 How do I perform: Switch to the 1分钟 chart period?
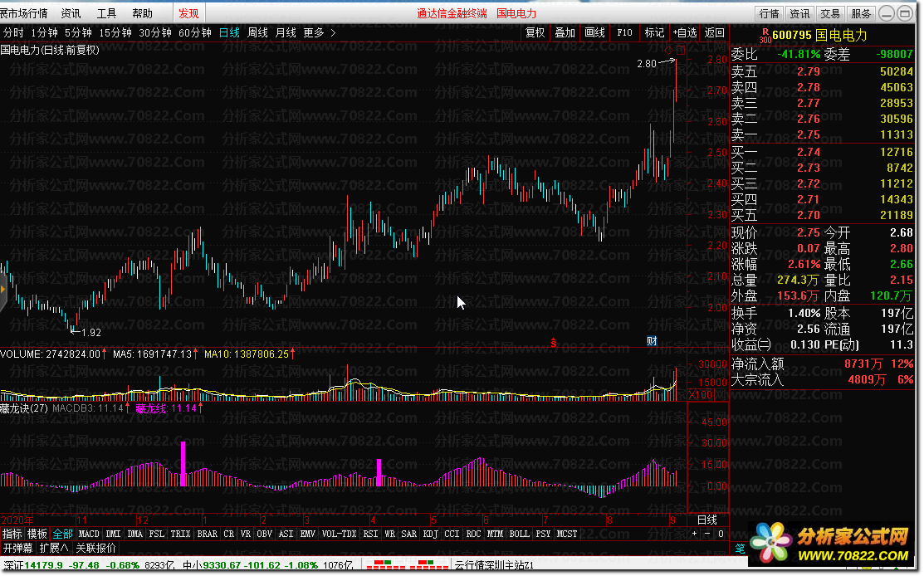pos(44,33)
